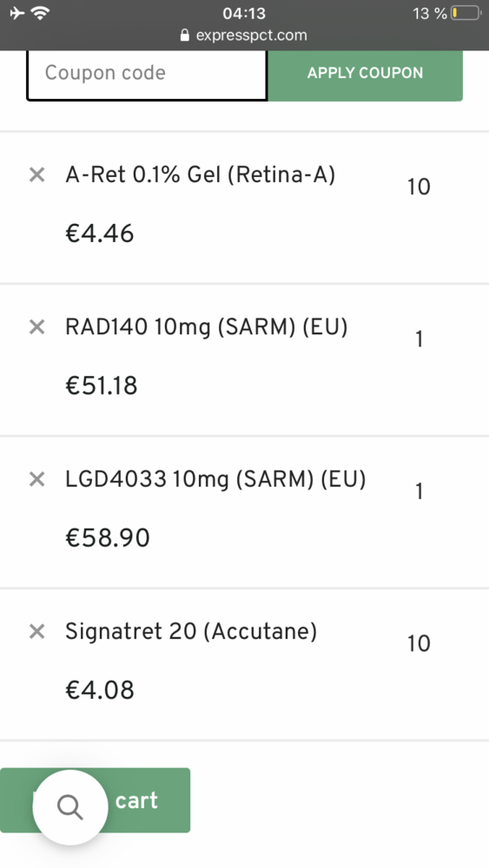
Task: Click the green cart button
Action: [96, 800]
